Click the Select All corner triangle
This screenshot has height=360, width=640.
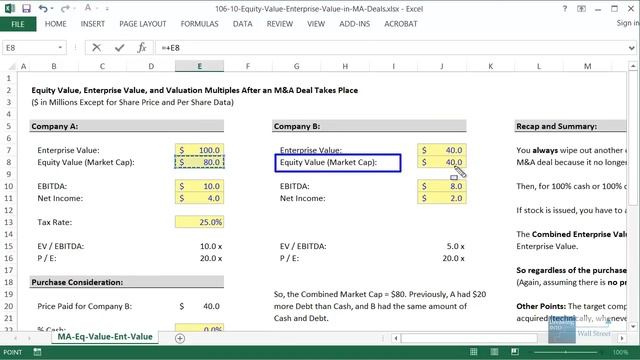(x=11, y=66)
